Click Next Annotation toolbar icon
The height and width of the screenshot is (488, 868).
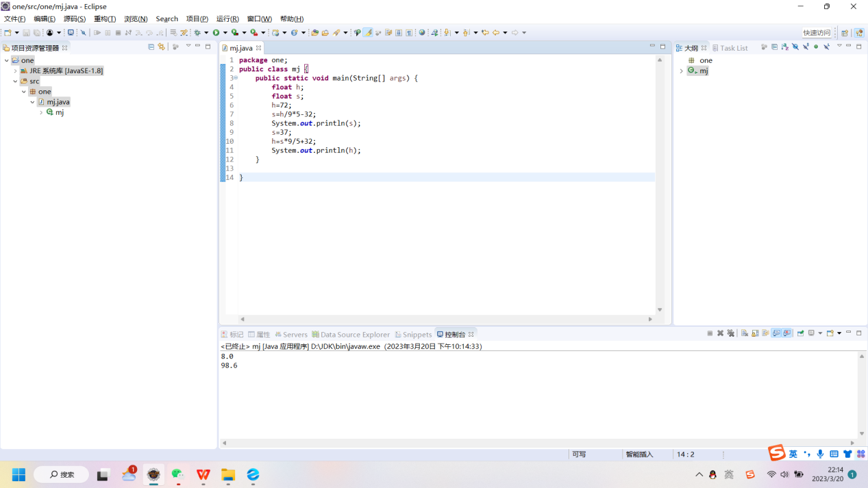tap(446, 32)
